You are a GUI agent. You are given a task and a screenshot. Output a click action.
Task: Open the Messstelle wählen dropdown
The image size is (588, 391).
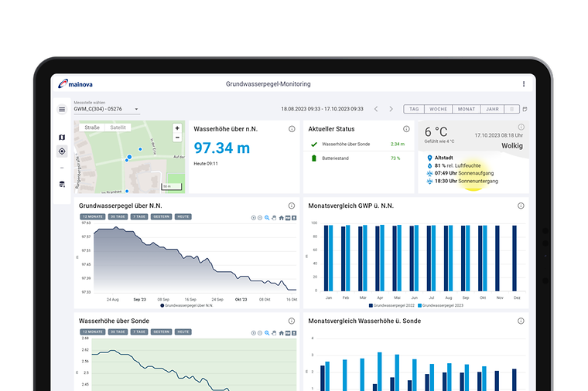[x=106, y=109]
